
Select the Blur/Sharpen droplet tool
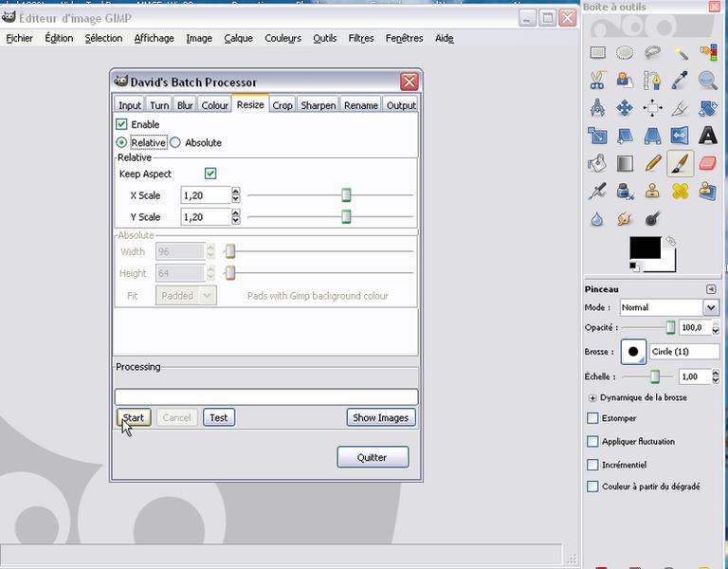(x=597, y=219)
